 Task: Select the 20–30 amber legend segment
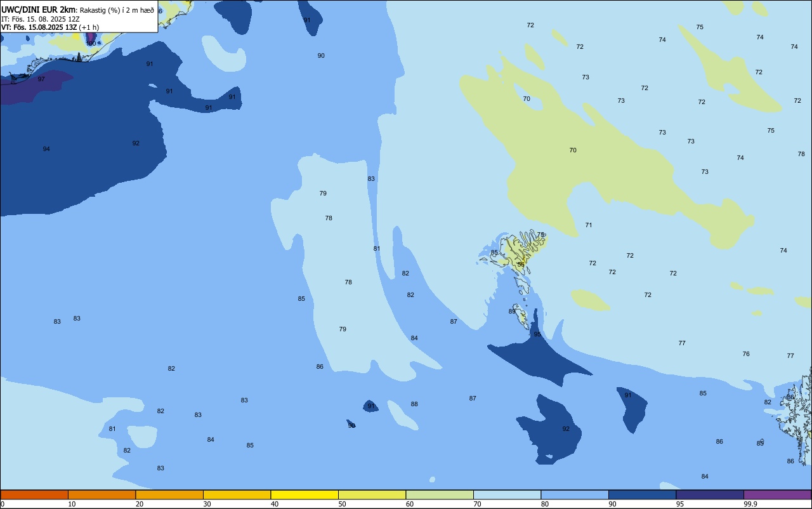click(x=169, y=494)
